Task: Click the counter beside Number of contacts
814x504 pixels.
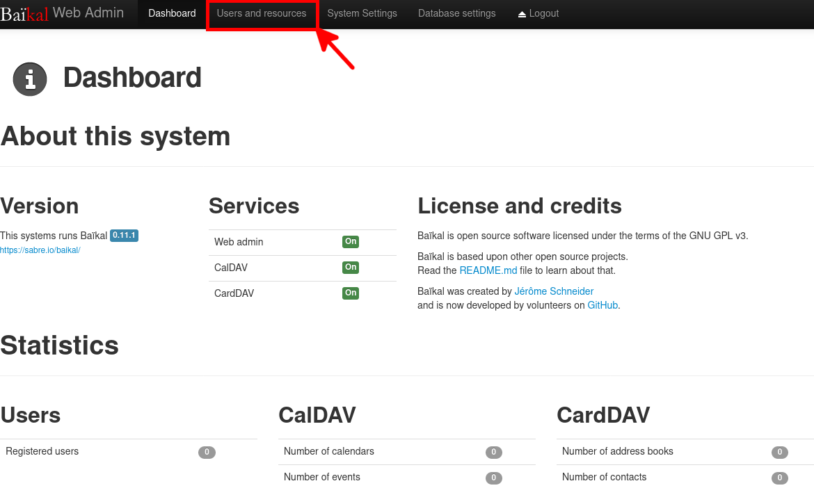Action: [779, 478]
